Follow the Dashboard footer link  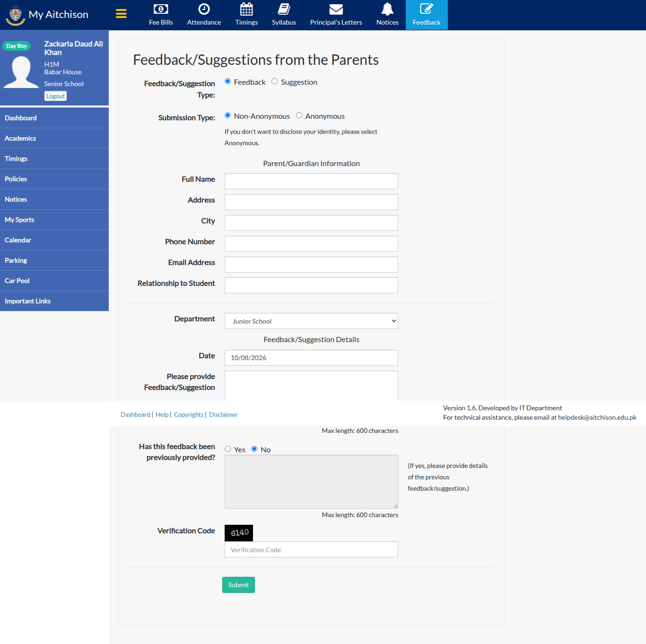point(135,415)
